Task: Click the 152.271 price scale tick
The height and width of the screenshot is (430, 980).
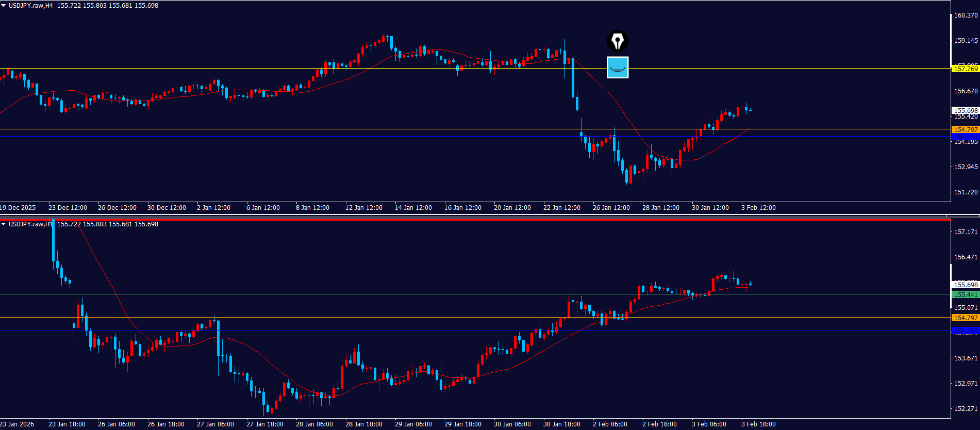Action: point(966,409)
